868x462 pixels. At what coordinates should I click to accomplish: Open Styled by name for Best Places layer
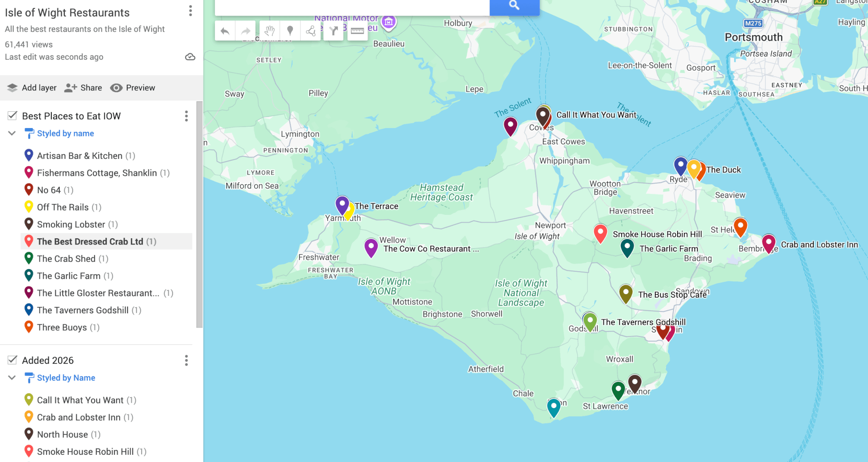click(x=65, y=134)
